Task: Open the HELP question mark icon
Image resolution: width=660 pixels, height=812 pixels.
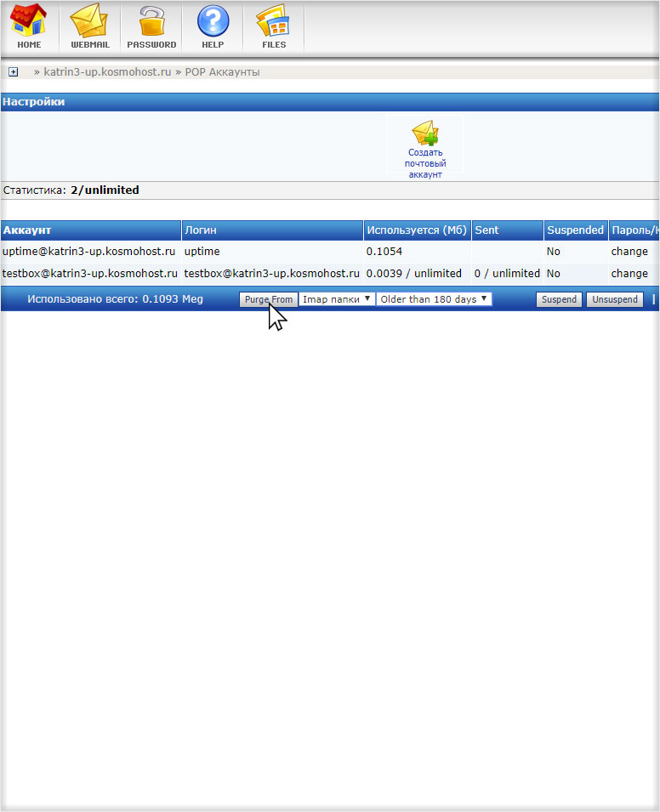Action: tap(213, 21)
